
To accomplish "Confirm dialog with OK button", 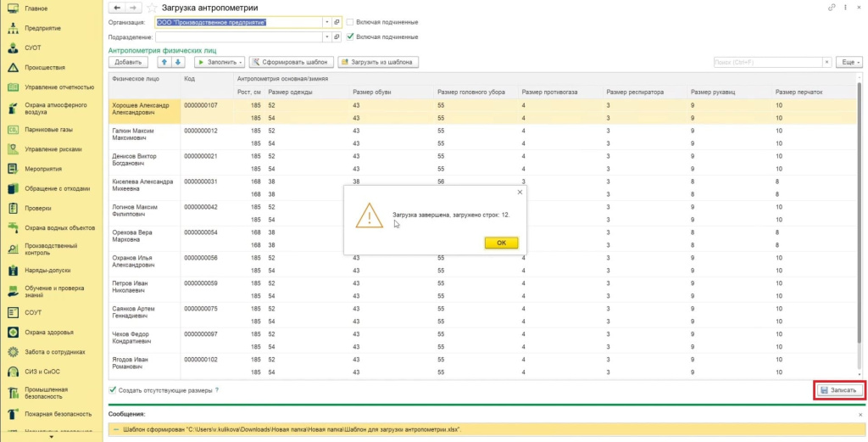I will coord(501,243).
